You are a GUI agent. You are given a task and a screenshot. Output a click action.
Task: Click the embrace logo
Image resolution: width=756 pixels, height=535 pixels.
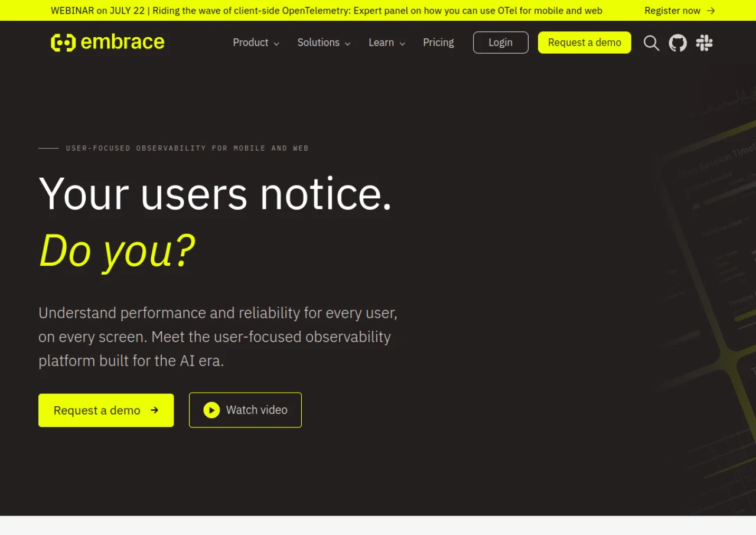(107, 43)
